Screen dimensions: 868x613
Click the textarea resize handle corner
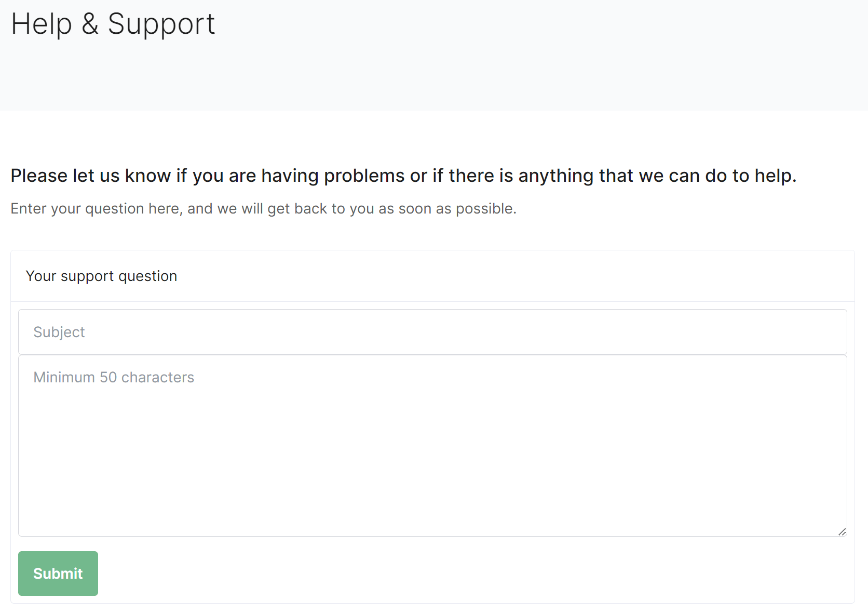tap(842, 531)
